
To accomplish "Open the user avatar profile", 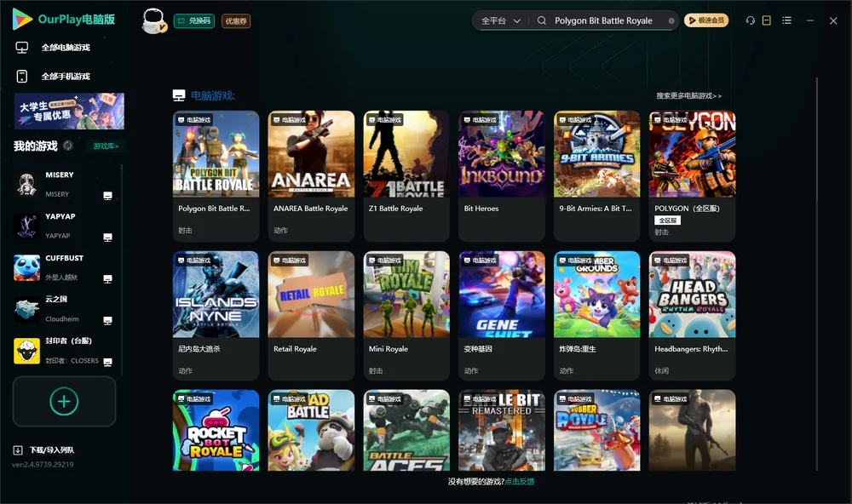I will pos(153,20).
